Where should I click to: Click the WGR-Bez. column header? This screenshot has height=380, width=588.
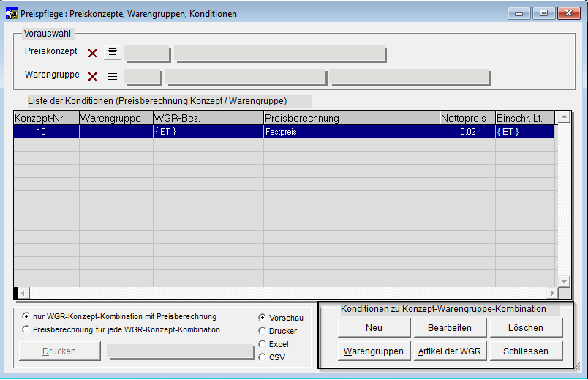(208, 118)
